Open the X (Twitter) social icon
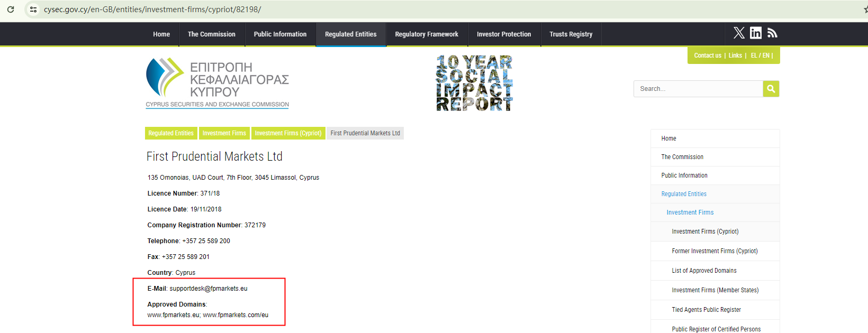868x333 pixels. coord(739,33)
